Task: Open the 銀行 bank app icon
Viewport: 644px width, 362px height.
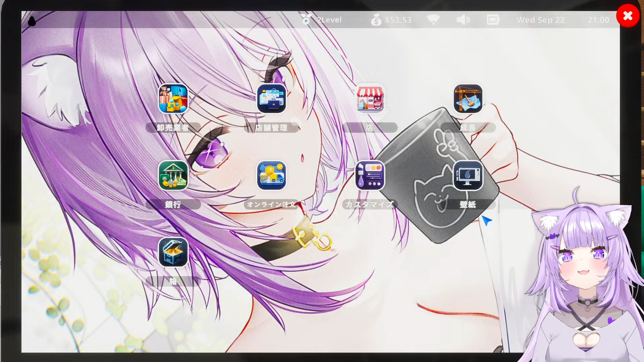Action: pyautogui.click(x=173, y=175)
